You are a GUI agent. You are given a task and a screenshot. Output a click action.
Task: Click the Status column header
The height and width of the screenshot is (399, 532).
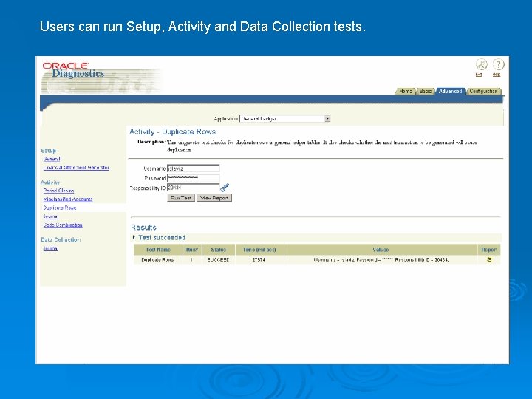coord(218,250)
